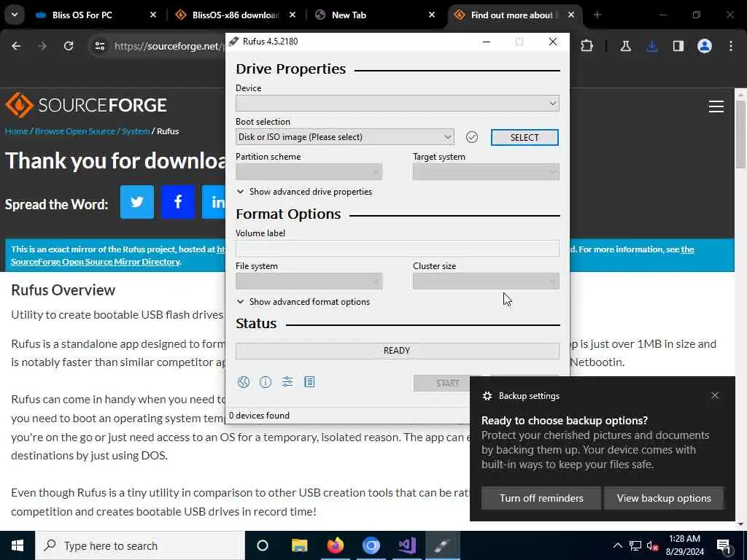Screen dimensions: 747x560
Task: Open browser downloads icon
Action: click(x=652, y=46)
